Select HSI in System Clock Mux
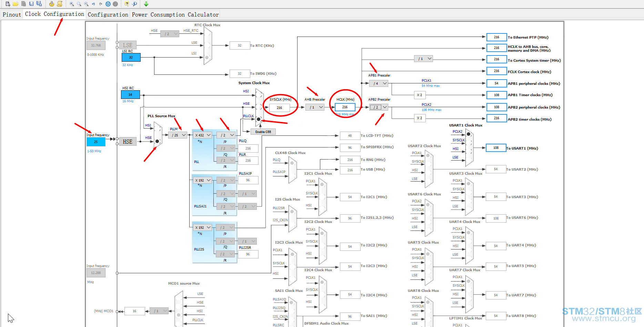Viewport: 644px width, 327px height. [259, 95]
